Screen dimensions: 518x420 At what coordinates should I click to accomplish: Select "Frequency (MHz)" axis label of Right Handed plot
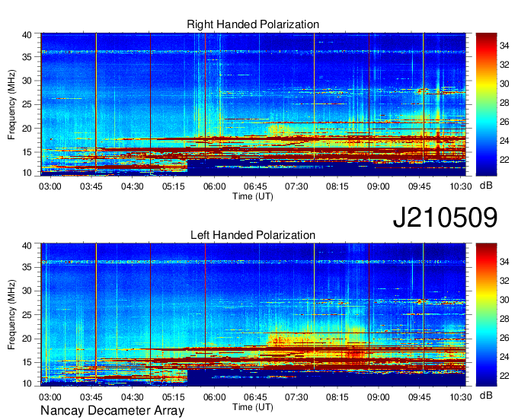(x=11, y=104)
